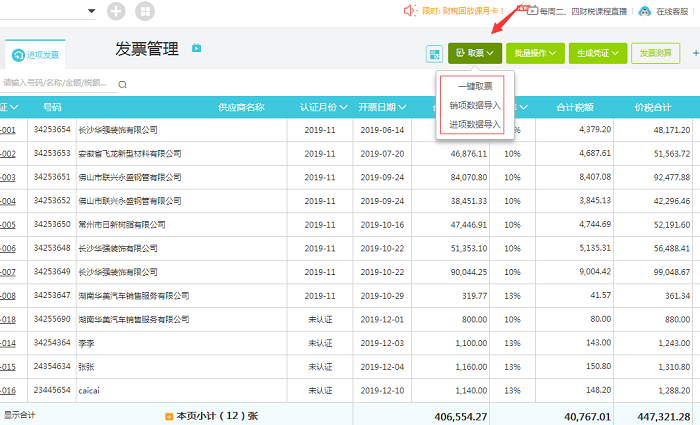Click the plus icon right of 发票测算

(x=696, y=53)
